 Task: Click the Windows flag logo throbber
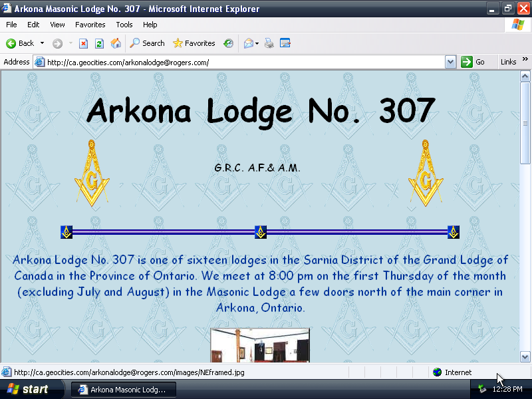pyautogui.click(x=518, y=25)
